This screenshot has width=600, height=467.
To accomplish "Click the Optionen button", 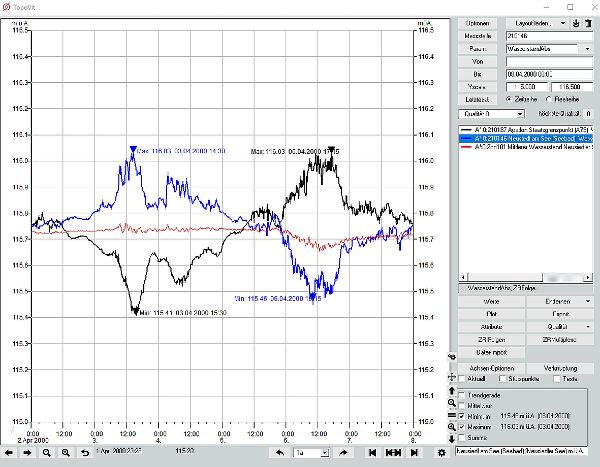I will [477, 23].
